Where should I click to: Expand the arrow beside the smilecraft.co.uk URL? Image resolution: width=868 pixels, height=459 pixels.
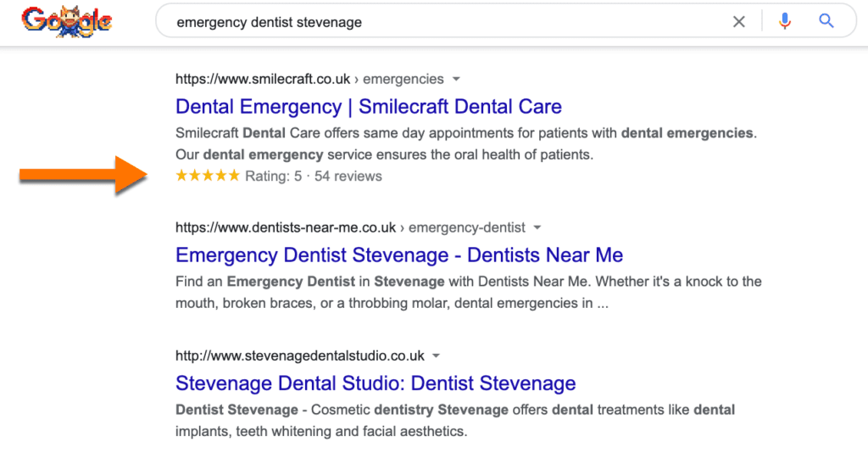tap(456, 79)
